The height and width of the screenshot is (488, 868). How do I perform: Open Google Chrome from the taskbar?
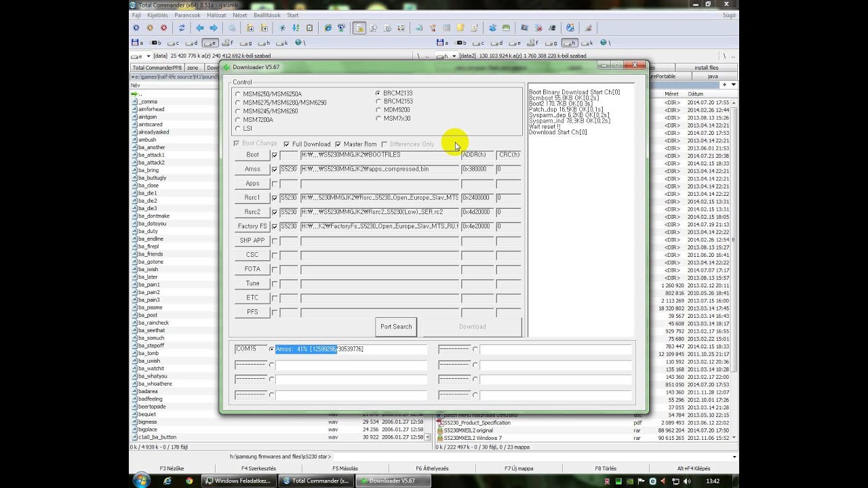coord(189,481)
